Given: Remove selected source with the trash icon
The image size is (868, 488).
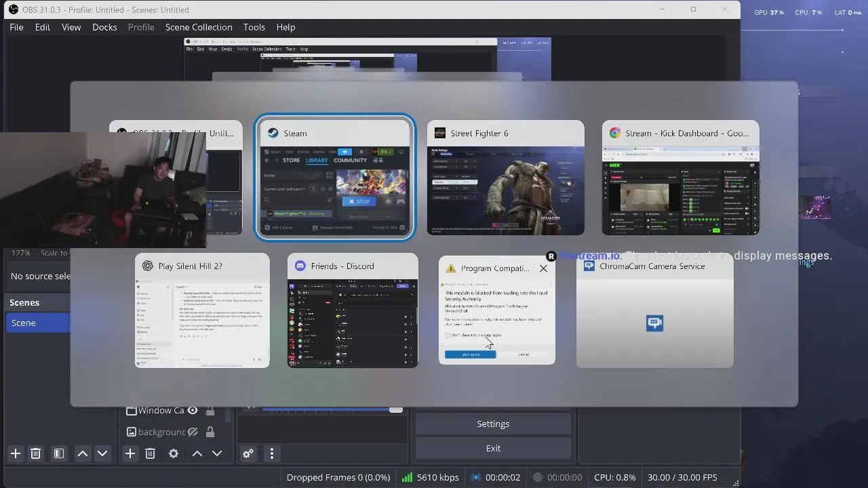Looking at the screenshot, I should pos(151,453).
